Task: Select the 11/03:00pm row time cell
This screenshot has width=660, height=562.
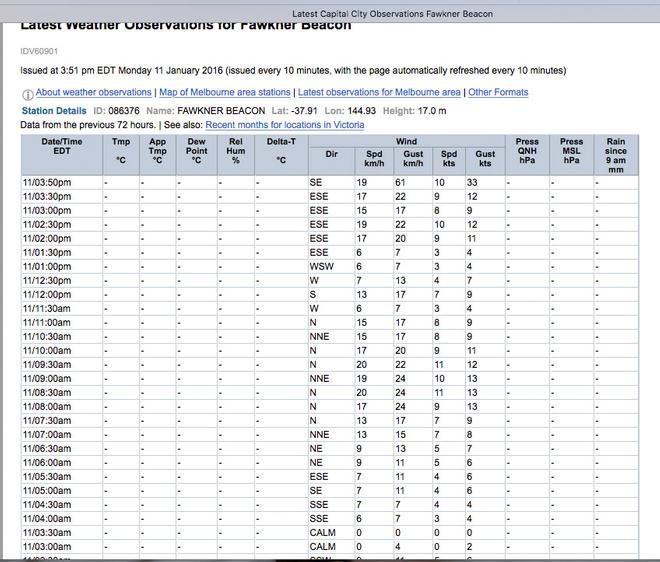Action: tap(61, 210)
